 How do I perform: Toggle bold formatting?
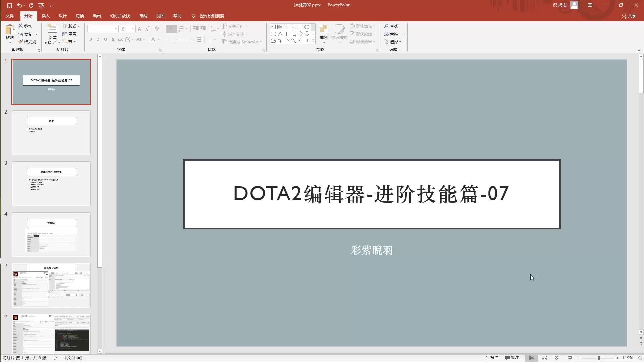pos(91,39)
